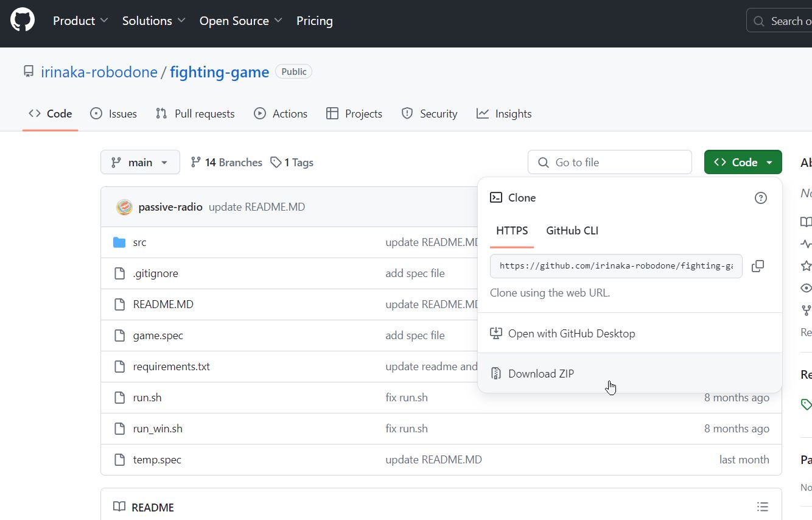The image size is (812, 520).
Task: Open the Code tab
Action: (x=51, y=114)
